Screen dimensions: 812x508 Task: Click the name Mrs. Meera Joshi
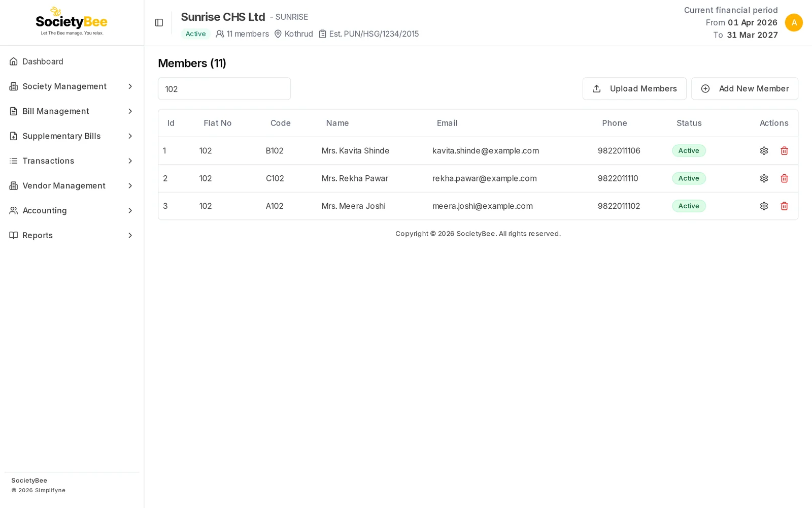point(354,206)
